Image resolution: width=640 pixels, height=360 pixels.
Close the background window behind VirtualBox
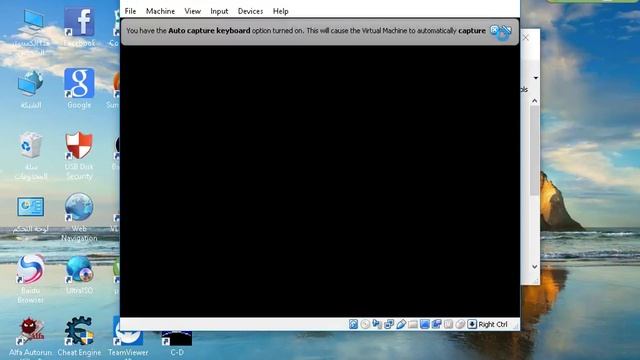pos(526,38)
